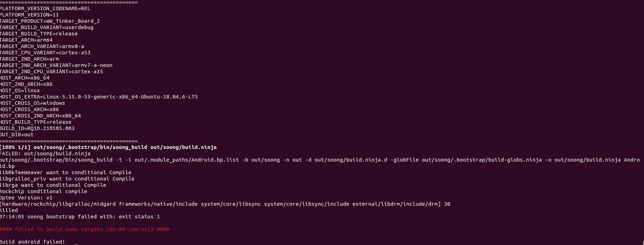Click the TARGET_PRODUCT=WW_Tinker_Board_2 line
Screen dimensions: 644x245
[x=50, y=21]
